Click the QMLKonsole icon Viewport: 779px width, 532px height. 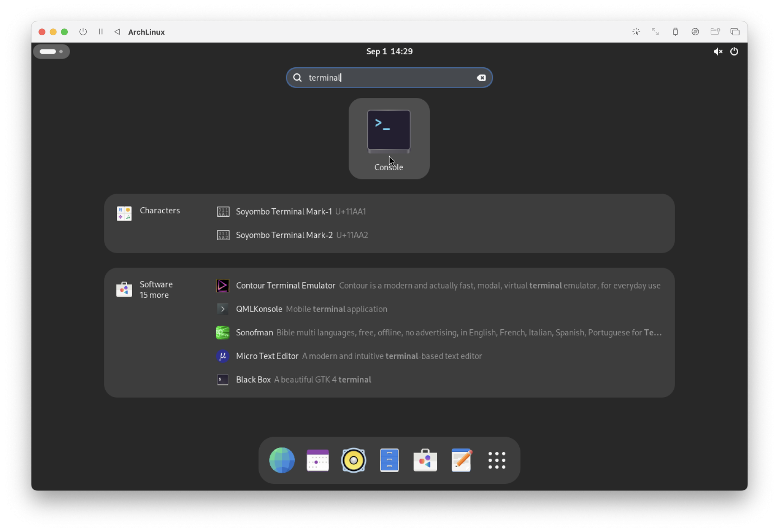click(223, 309)
